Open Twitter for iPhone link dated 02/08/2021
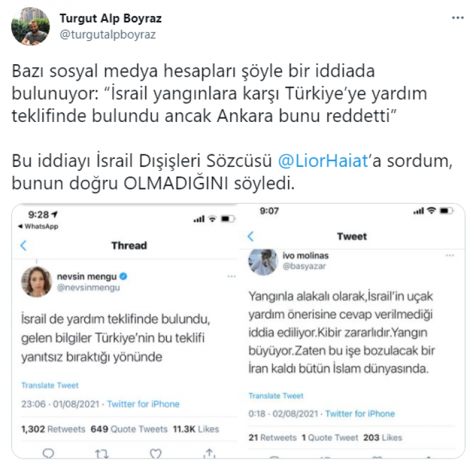 pyautogui.click(x=360, y=413)
